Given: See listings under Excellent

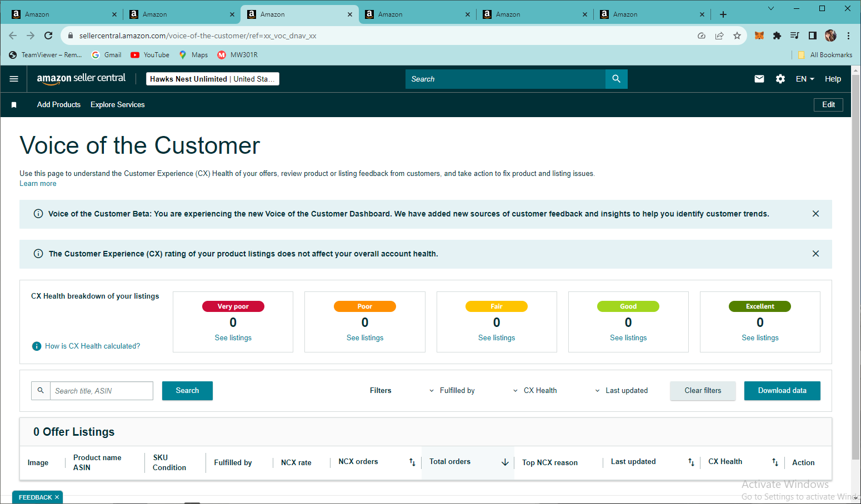Looking at the screenshot, I should pos(760,338).
